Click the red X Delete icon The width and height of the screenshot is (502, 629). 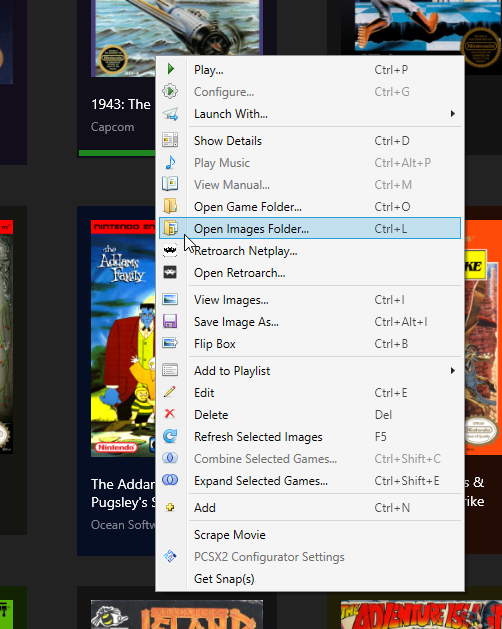(x=170, y=413)
